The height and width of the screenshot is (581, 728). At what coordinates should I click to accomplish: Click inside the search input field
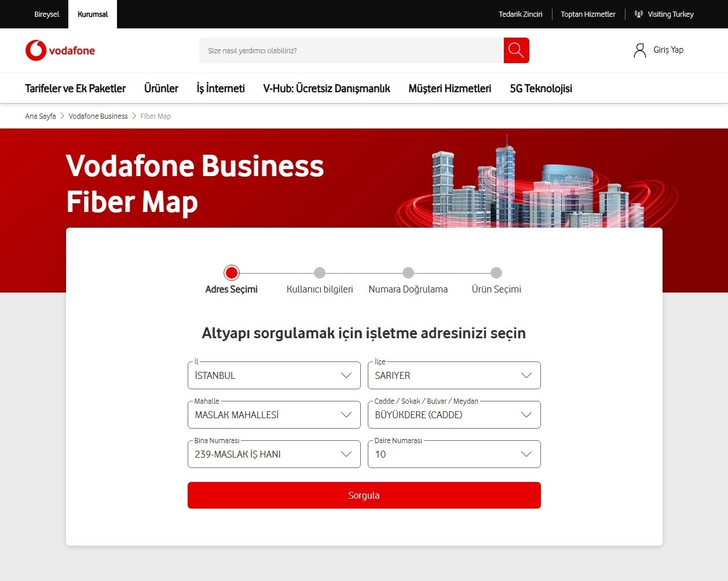[347, 50]
